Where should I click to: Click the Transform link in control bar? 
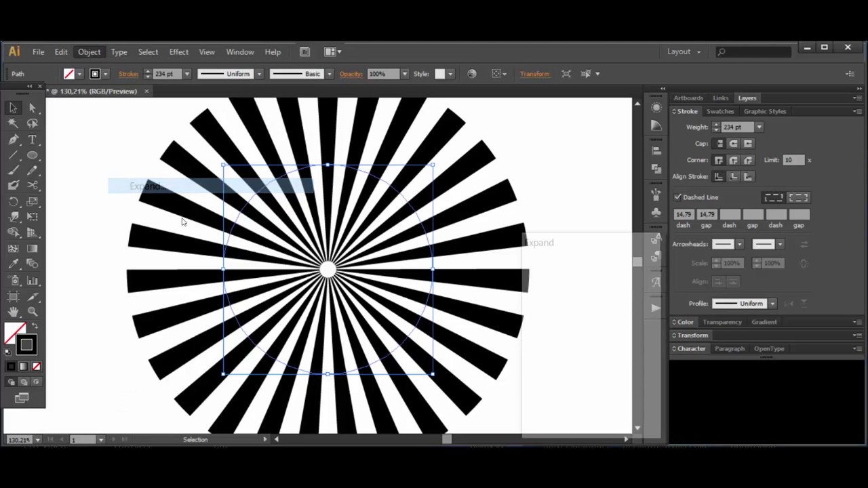[534, 73]
